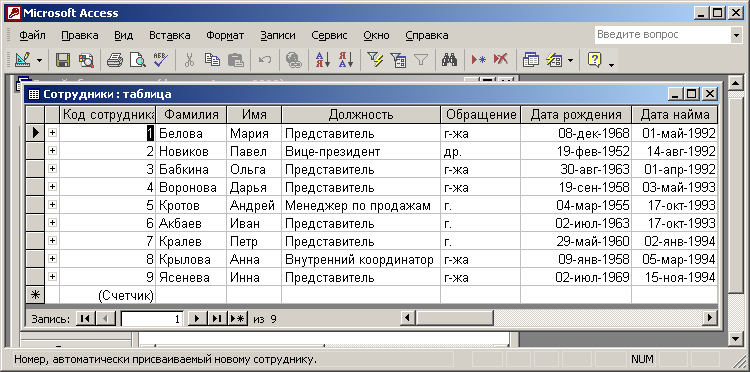Image resolution: width=750 pixels, height=372 pixels.
Task: Click the file search toolbar icon
Action: (x=87, y=60)
